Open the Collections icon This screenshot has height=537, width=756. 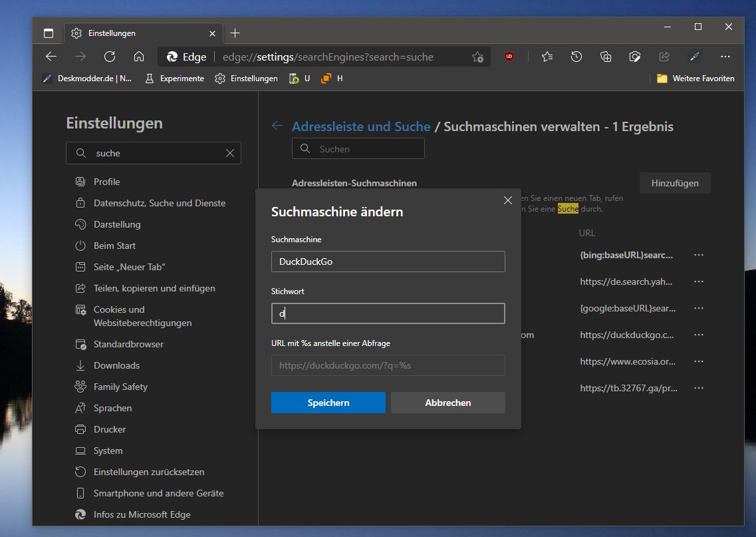pos(606,57)
